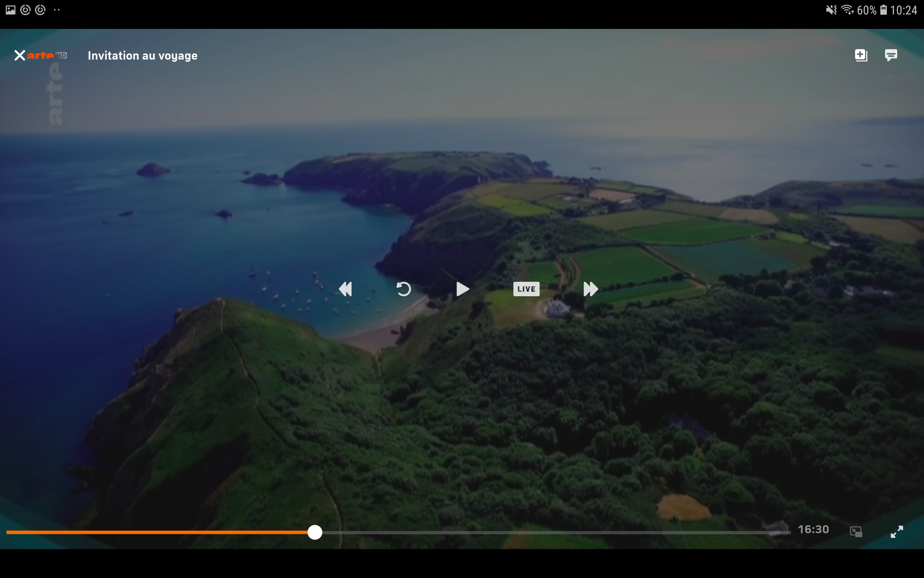
Task: Tap the 16:30 time indicator
Action: click(x=813, y=530)
